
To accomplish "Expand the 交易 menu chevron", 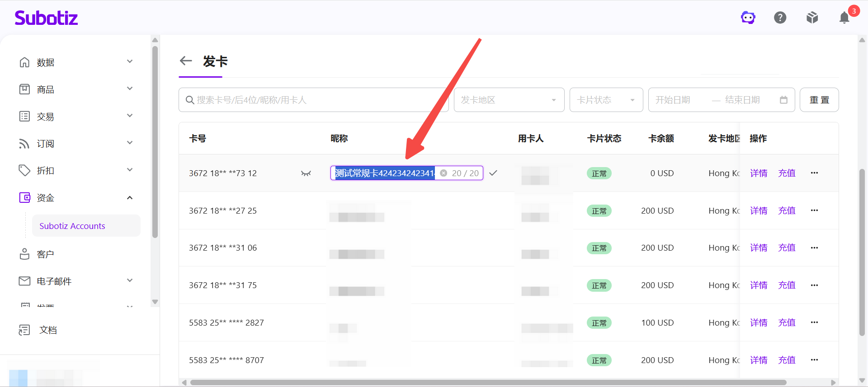I will (130, 116).
